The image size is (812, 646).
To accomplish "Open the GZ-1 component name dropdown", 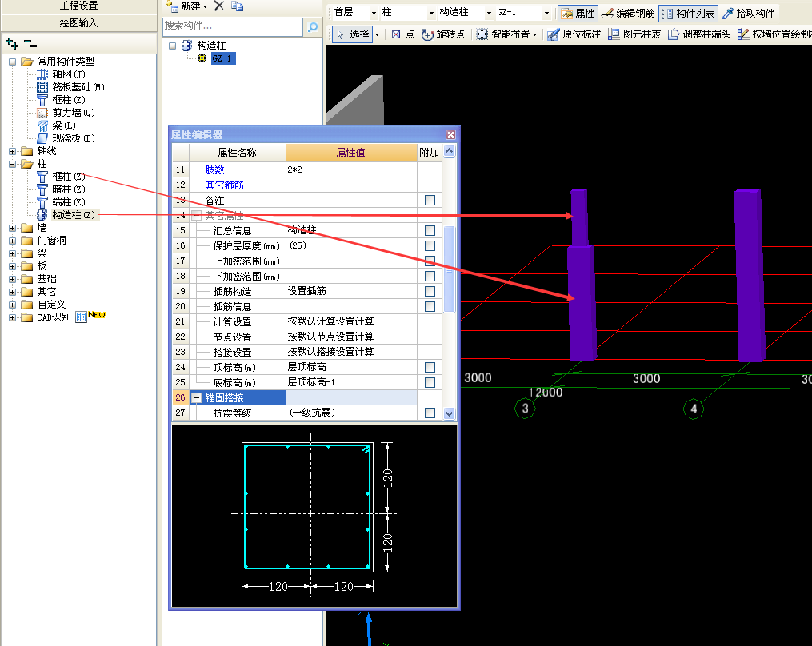I will coord(546,13).
